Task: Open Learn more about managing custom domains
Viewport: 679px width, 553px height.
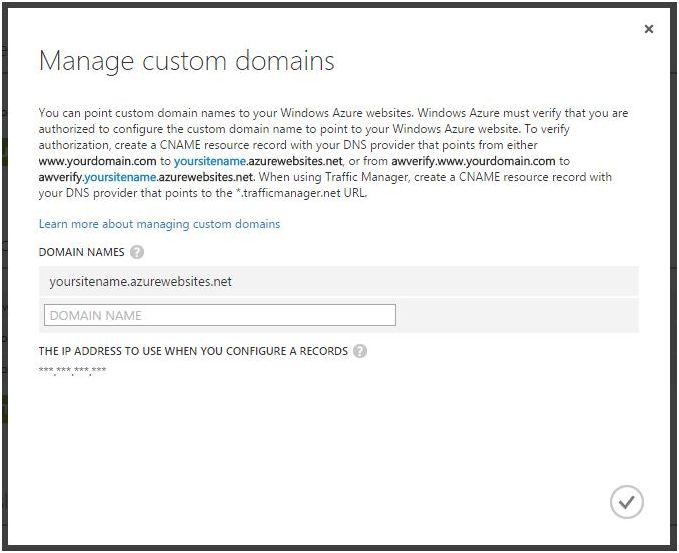Action: coord(159,224)
